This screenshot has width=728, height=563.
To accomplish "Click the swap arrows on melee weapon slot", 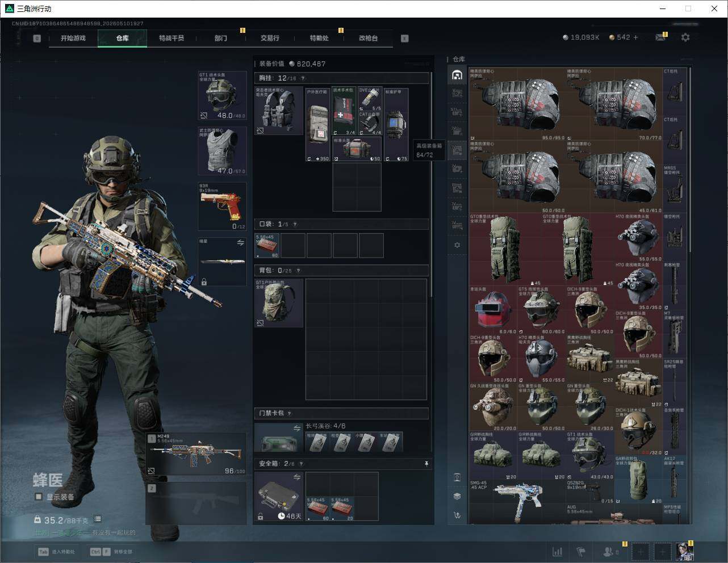I will tap(240, 243).
